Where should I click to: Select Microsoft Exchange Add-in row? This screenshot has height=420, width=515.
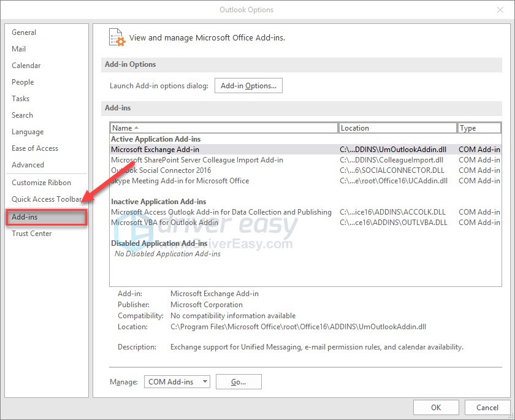[x=155, y=150]
